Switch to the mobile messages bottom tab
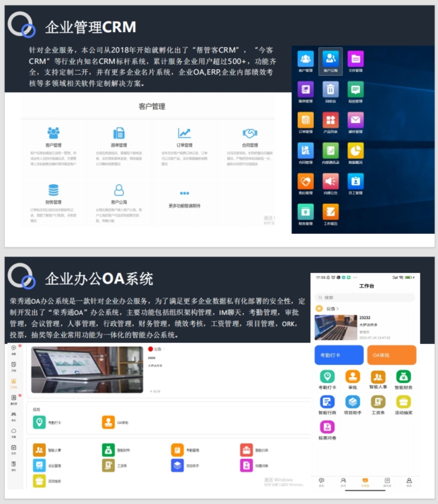Viewport: 438px width, 504px height. click(x=321, y=482)
